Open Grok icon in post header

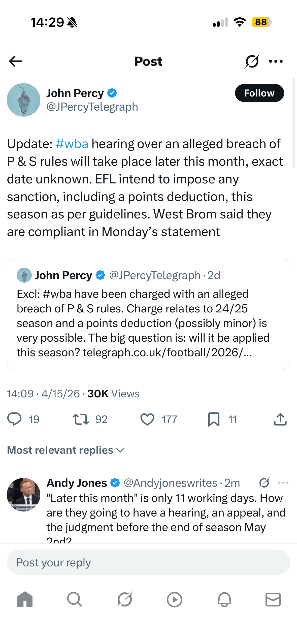tap(252, 61)
